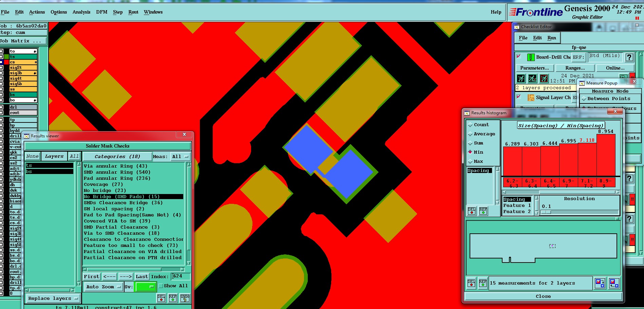Open help for Board-Drill check
Image resolution: width=644 pixels, height=309 pixels.
click(x=629, y=57)
